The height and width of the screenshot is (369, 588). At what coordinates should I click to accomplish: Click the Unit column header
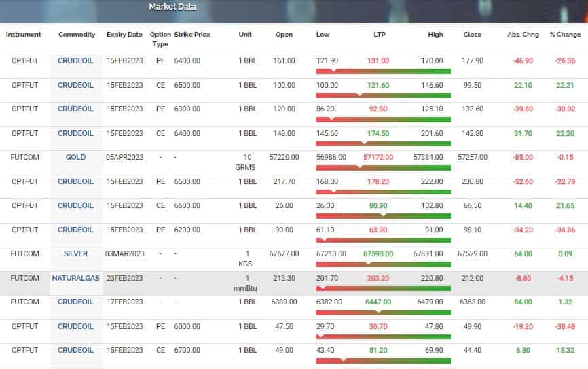(x=245, y=35)
